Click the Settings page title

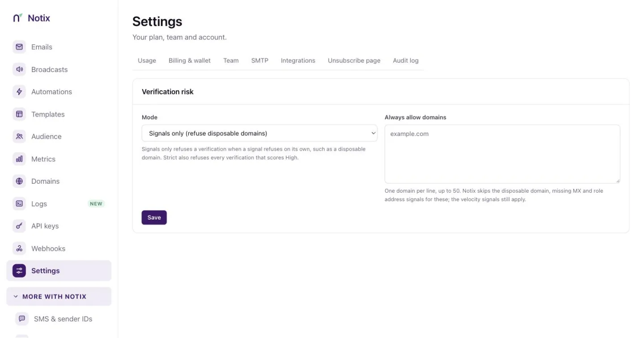click(157, 21)
